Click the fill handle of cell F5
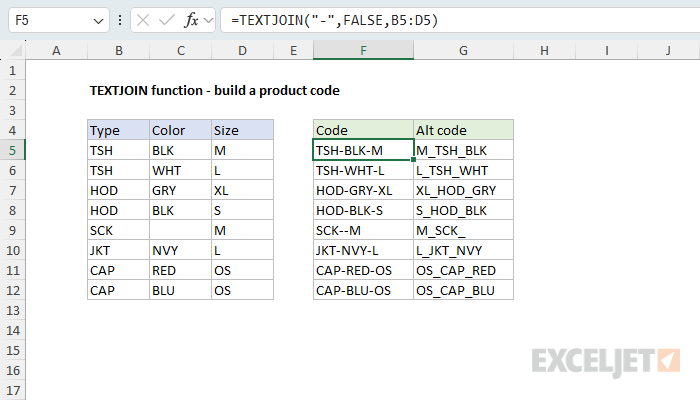This screenshot has height=400, width=700. pos(413,159)
